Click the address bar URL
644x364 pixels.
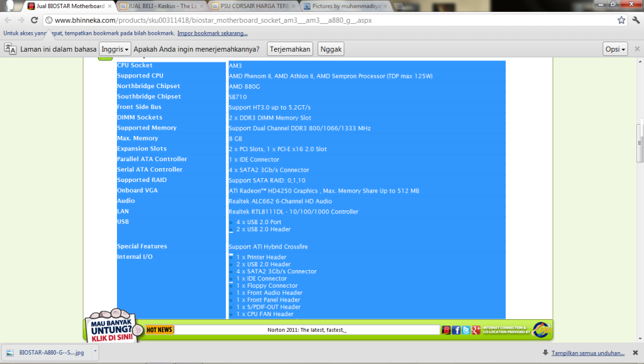point(213,20)
